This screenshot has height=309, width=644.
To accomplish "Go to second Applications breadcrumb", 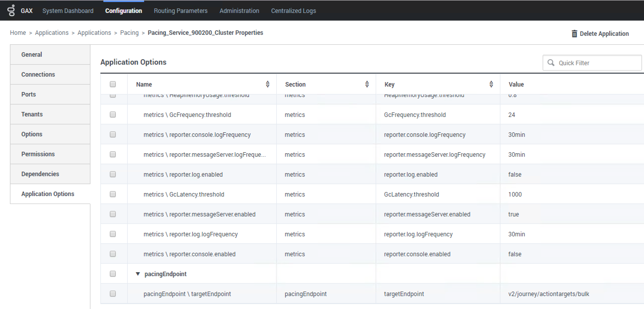I will tap(94, 33).
